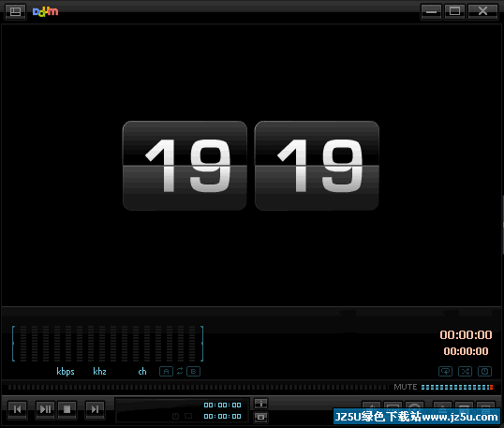Click the lower blue time in display panel
Viewport: 504px width, 428px height.
click(x=222, y=417)
